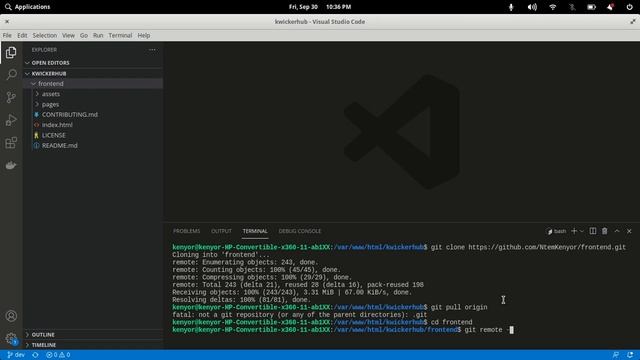The width and height of the screenshot is (640, 360).
Task: Switch to the Debug Console tab
Action: [x=300, y=231]
